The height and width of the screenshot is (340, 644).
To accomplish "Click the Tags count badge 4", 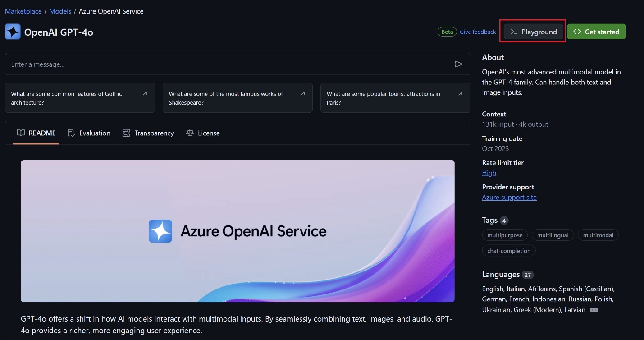I will point(504,221).
